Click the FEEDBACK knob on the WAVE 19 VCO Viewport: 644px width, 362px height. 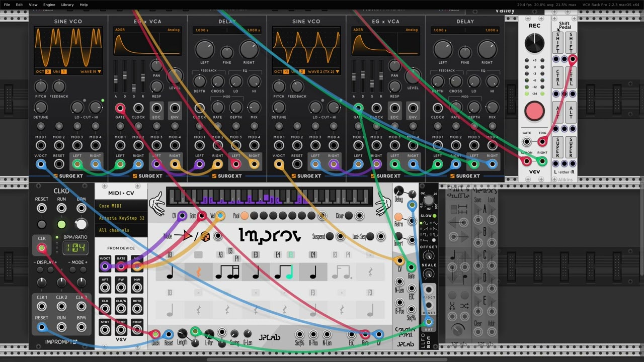[59, 86]
